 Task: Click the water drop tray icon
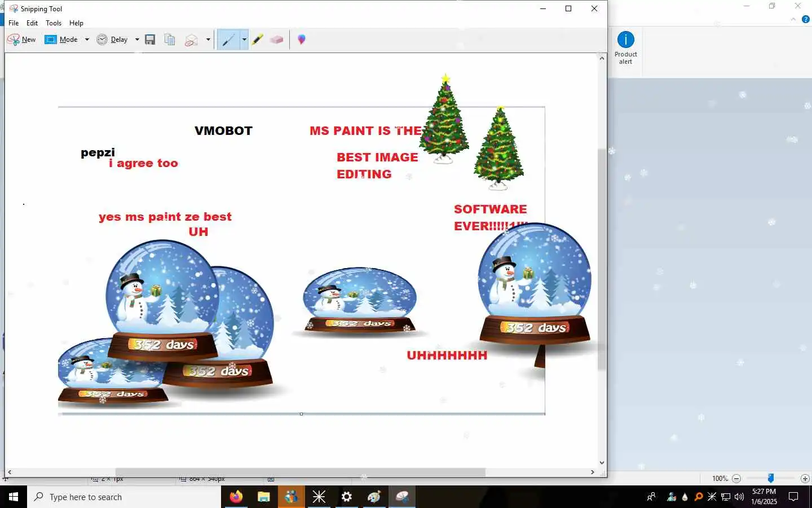click(685, 497)
